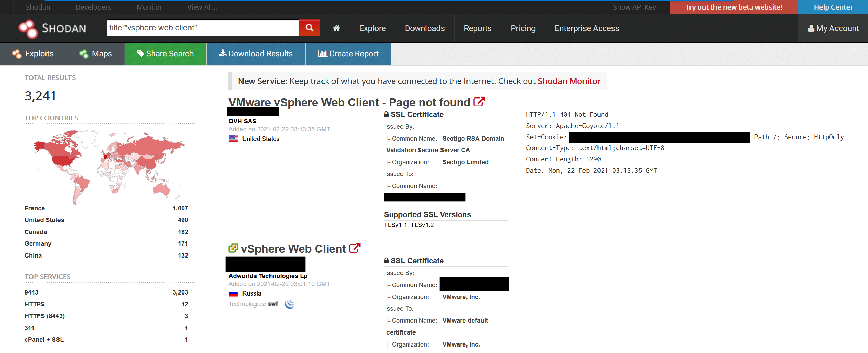Viewport: 868px width, 353px height.
Task: Click 'Added on 2021-02-22 03:01:10 GMT' text
Action: [x=279, y=284]
